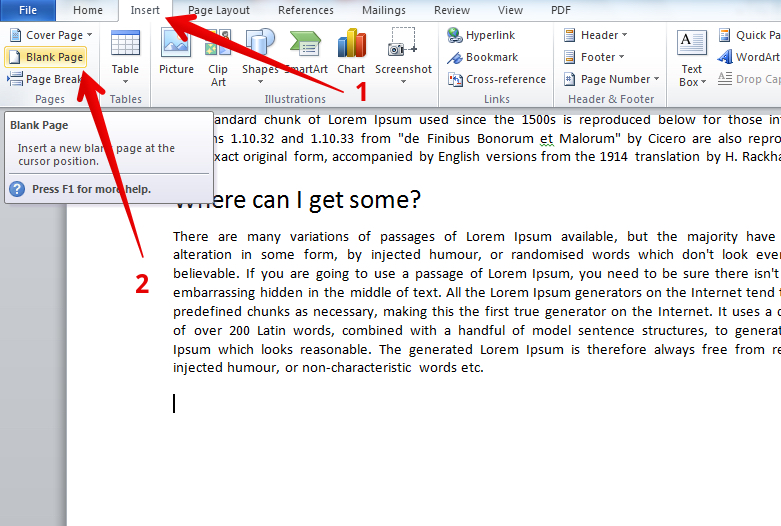Click the underlined word 'et' in the text

pos(546,138)
